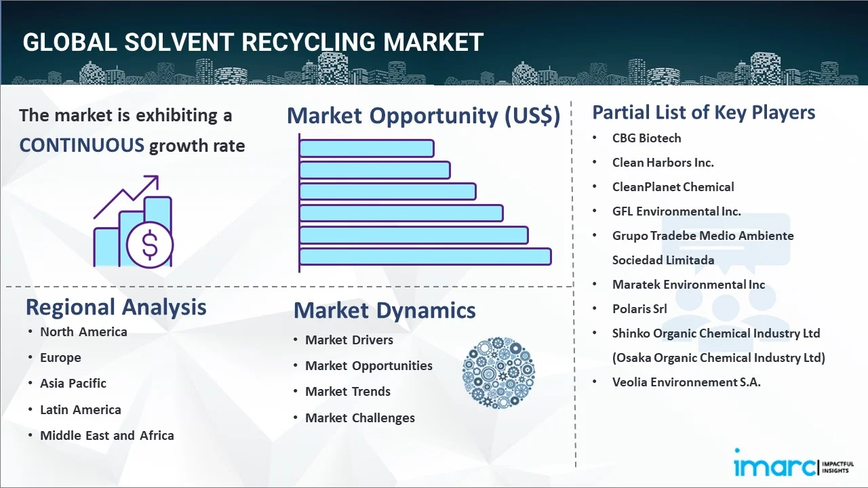Select North America region
Viewport: 868px width, 488px height.
tap(83, 331)
